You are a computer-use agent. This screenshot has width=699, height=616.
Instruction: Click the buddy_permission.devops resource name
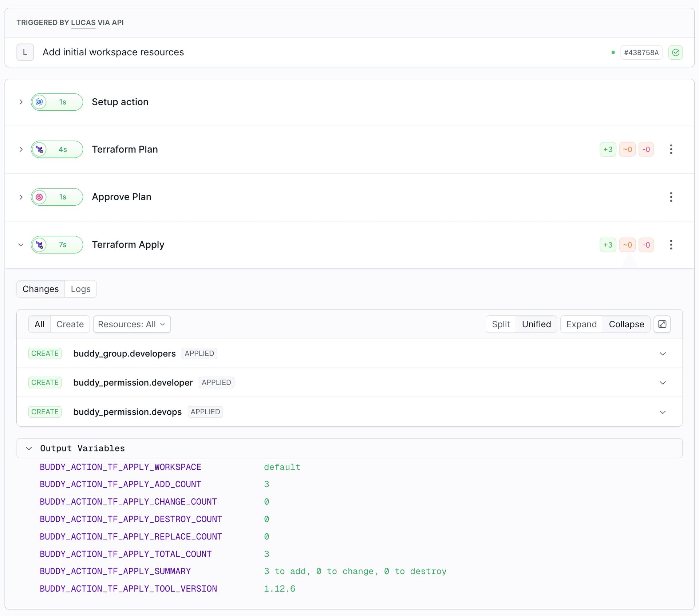(127, 412)
